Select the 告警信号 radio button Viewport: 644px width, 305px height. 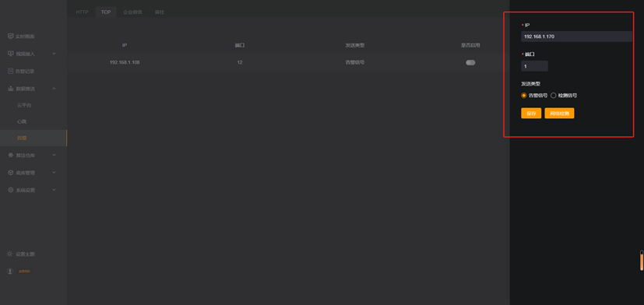(x=523, y=95)
